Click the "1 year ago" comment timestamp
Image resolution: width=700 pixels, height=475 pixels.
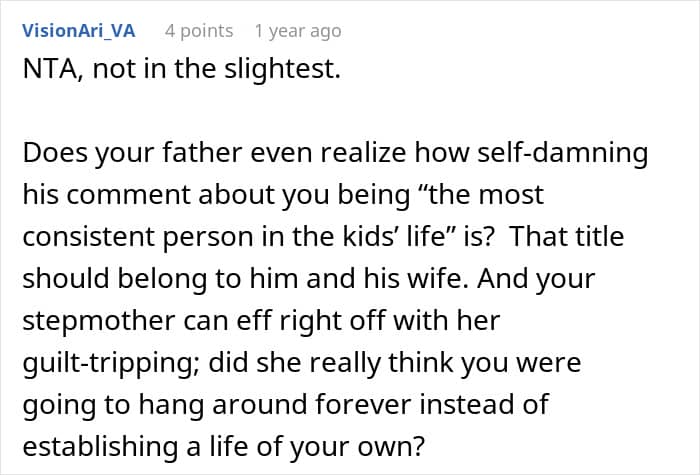[297, 31]
